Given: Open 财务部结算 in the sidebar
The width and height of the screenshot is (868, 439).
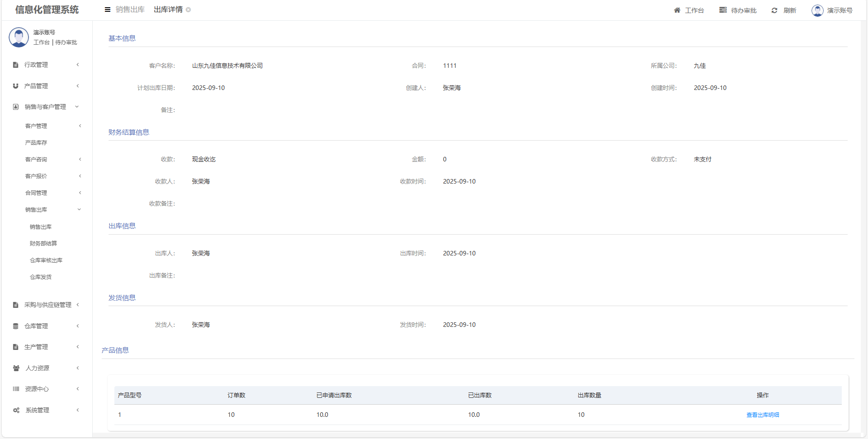Looking at the screenshot, I should pyautogui.click(x=43, y=243).
